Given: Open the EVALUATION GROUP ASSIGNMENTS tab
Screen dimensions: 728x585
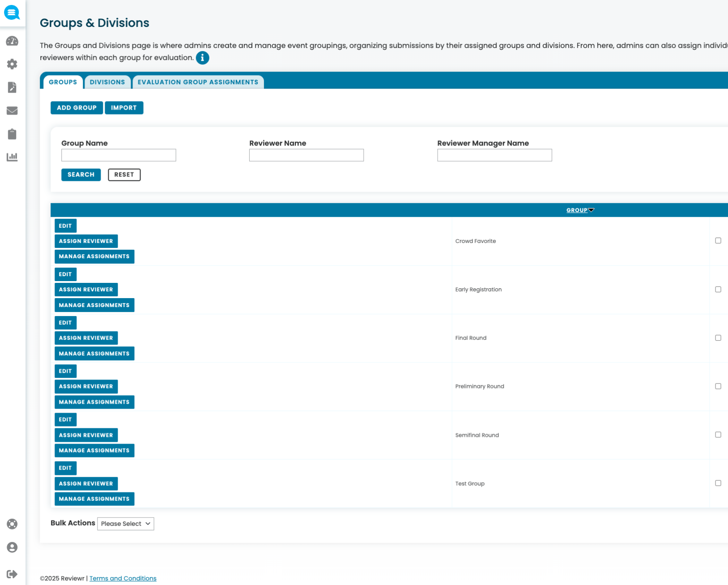Looking at the screenshot, I should 198,82.
